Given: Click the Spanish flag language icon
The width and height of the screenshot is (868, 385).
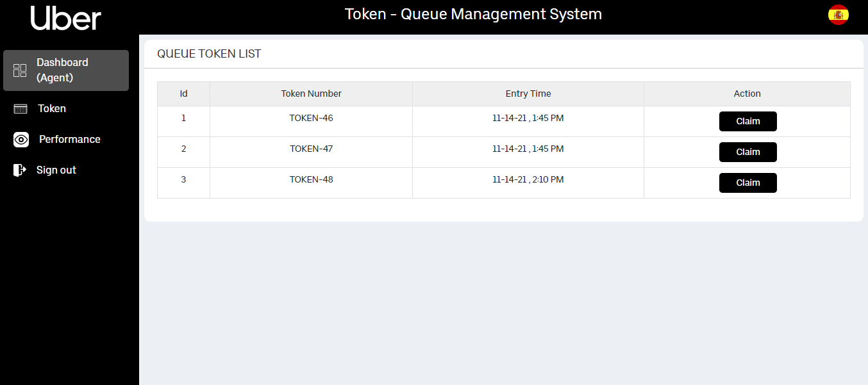Looking at the screenshot, I should [x=838, y=15].
